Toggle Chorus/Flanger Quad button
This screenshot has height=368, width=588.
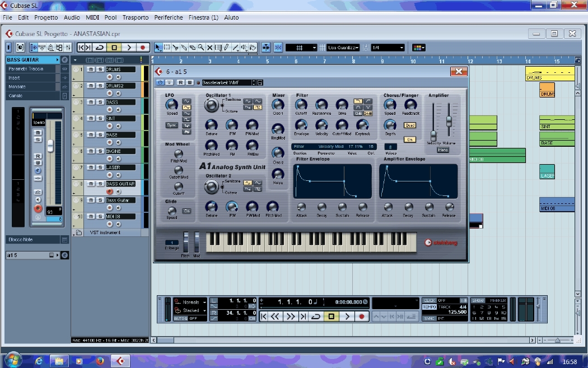[409, 125]
